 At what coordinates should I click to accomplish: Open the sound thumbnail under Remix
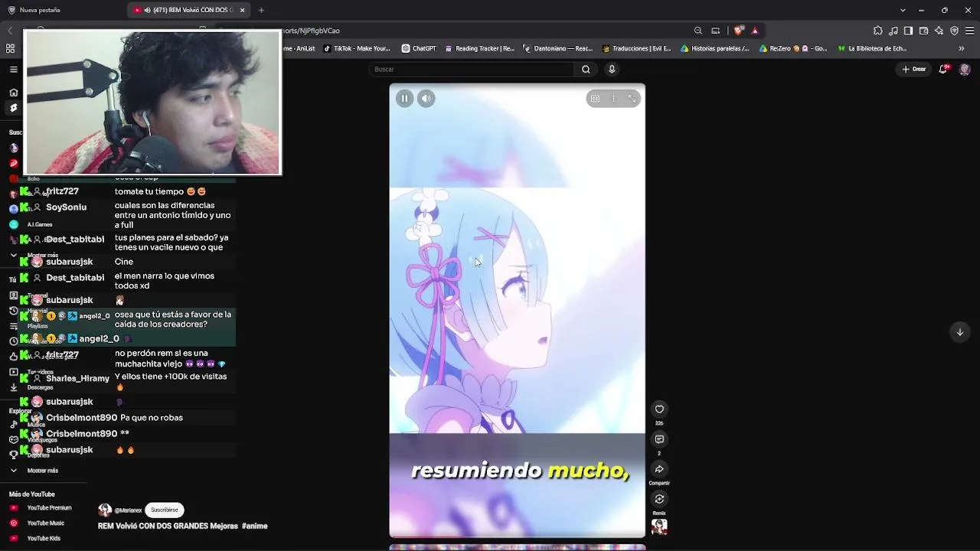(659, 527)
